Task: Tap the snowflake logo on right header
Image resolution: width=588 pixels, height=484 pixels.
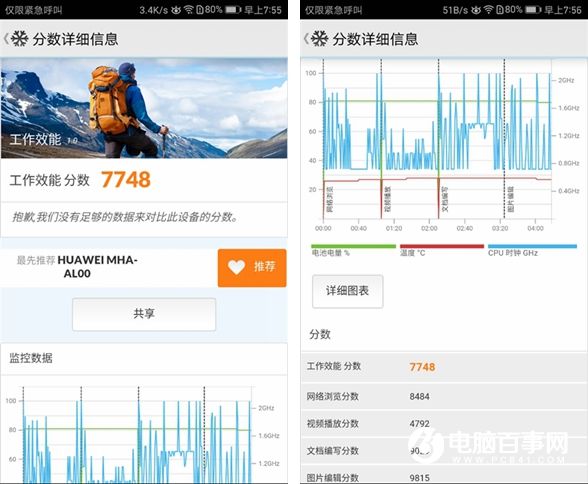Action: point(320,39)
